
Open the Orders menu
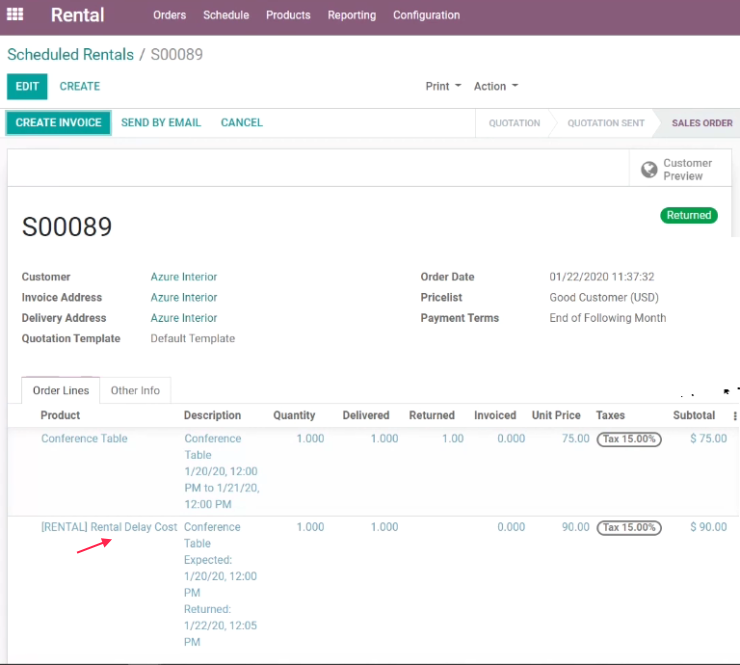(x=169, y=15)
